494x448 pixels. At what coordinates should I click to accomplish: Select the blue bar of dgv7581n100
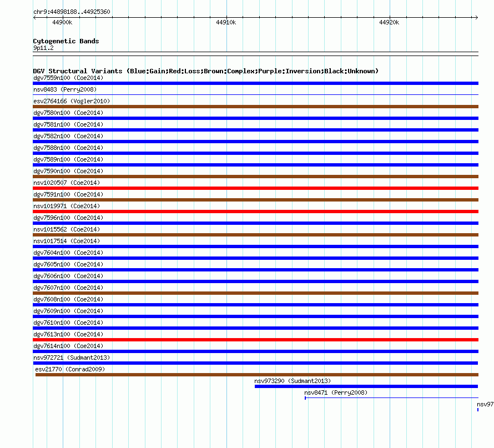click(x=255, y=130)
